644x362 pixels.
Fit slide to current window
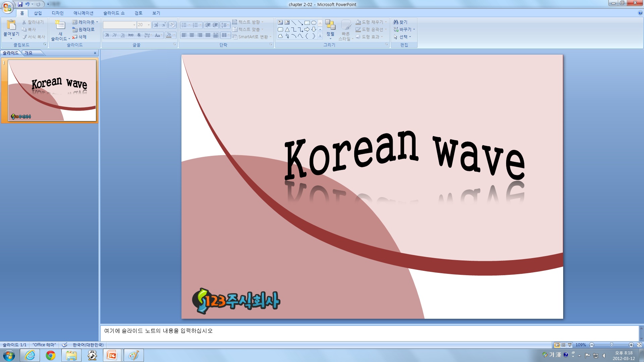[x=639, y=345]
